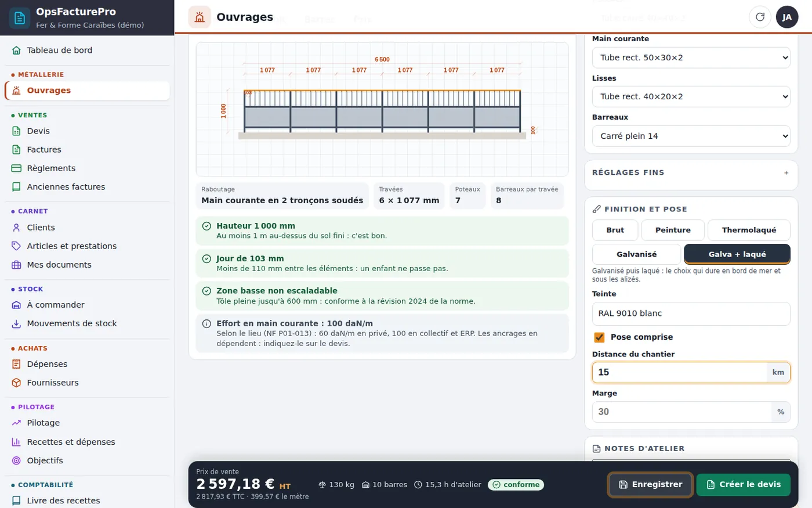
Task: Click the Articles et prestations tag icon
Action: [x=16, y=246]
